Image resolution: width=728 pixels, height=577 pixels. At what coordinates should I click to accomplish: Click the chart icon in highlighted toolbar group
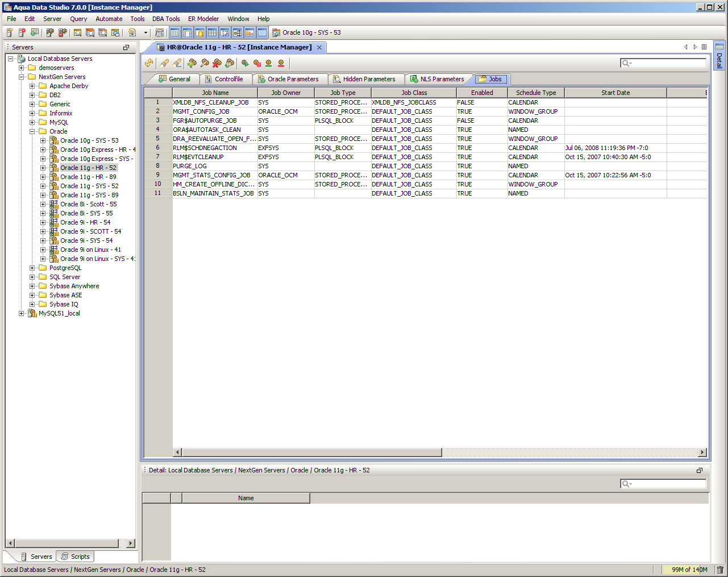click(x=249, y=32)
